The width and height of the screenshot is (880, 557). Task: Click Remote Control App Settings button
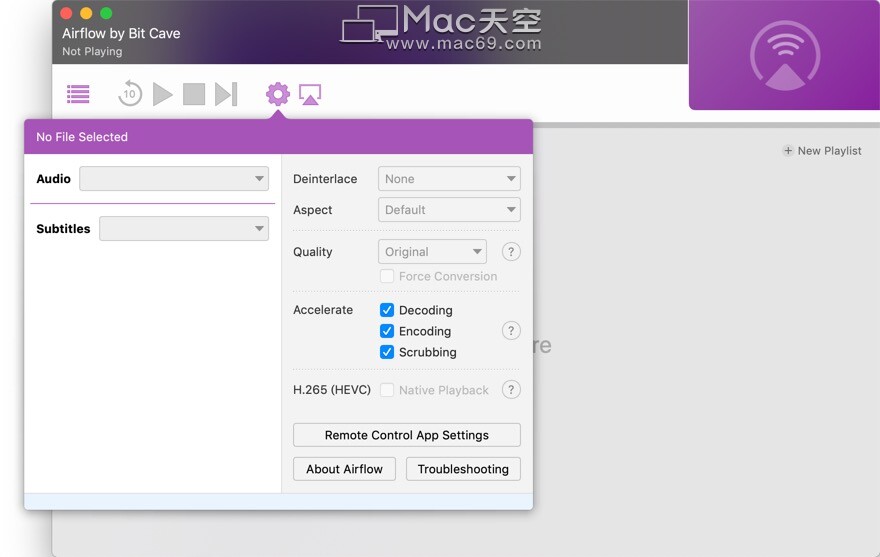[x=406, y=435]
